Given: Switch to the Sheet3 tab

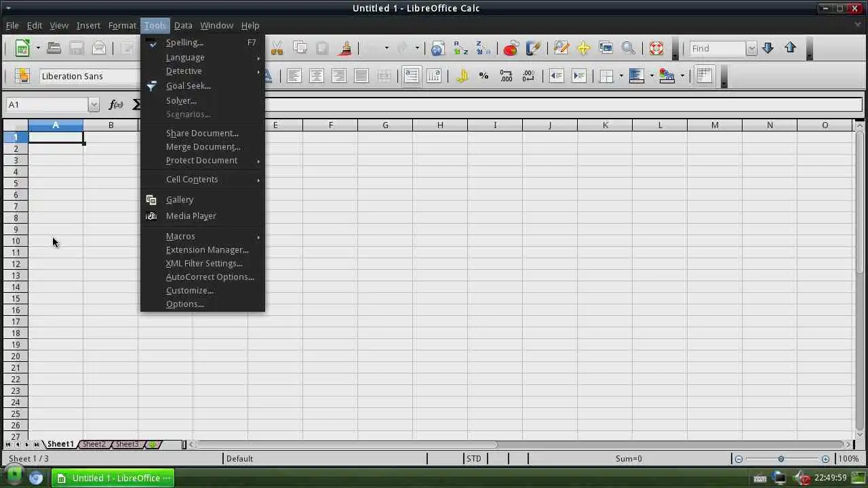Looking at the screenshot, I should point(127,445).
